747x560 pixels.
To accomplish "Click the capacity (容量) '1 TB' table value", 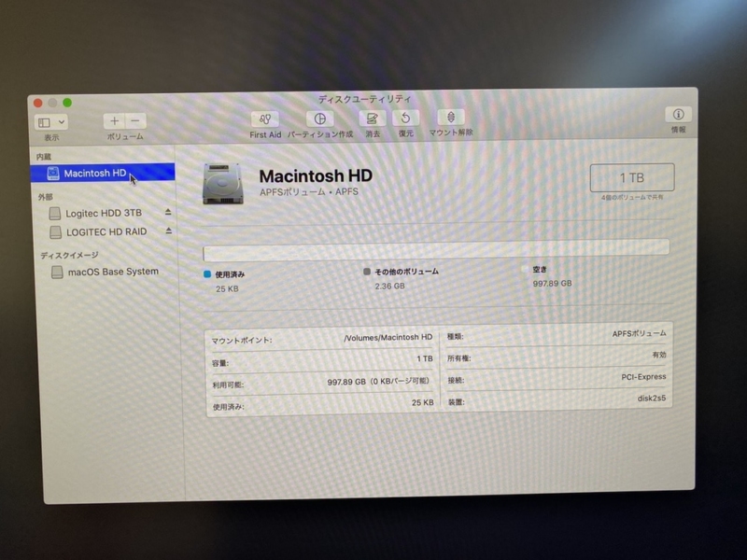I will point(425,358).
